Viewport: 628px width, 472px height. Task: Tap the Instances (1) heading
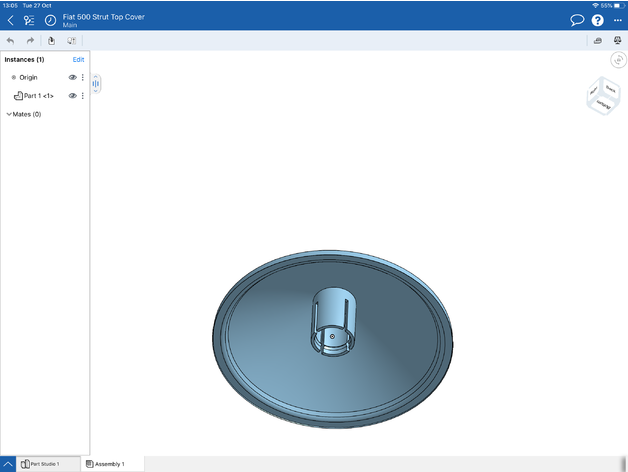pyautogui.click(x=24, y=60)
